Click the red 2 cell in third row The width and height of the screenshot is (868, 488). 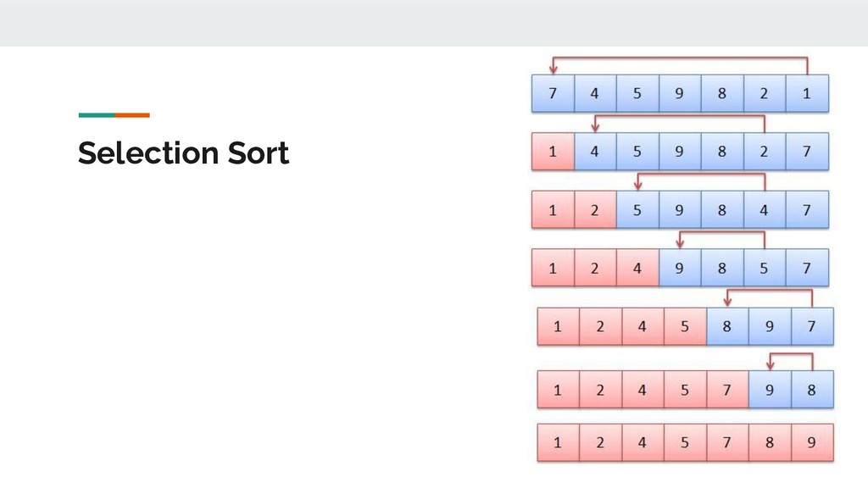click(x=595, y=210)
